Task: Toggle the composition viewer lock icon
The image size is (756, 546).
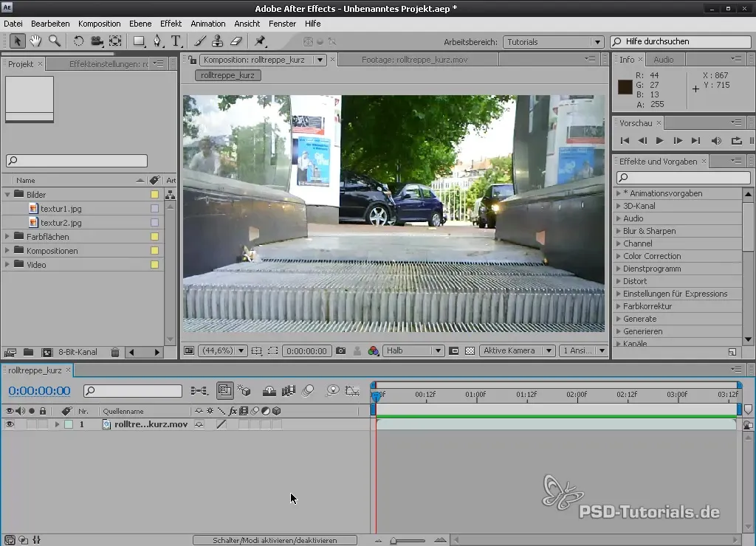Action: [x=192, y=60]
